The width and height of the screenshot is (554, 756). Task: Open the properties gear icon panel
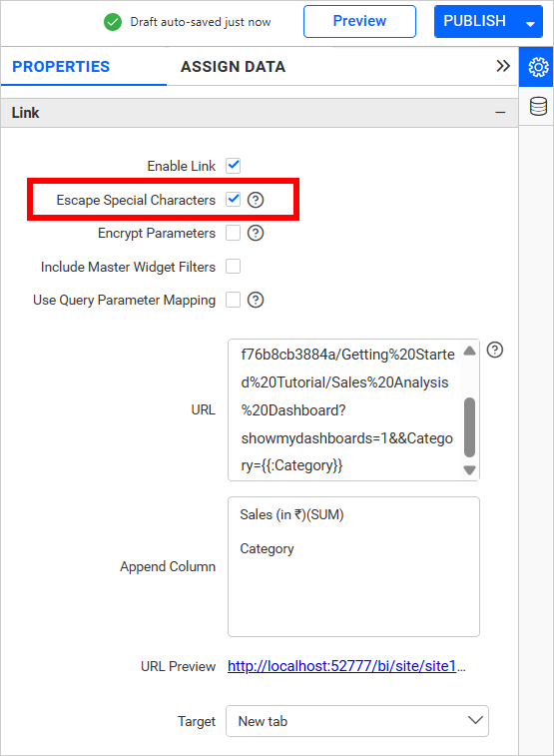(538, 67)
